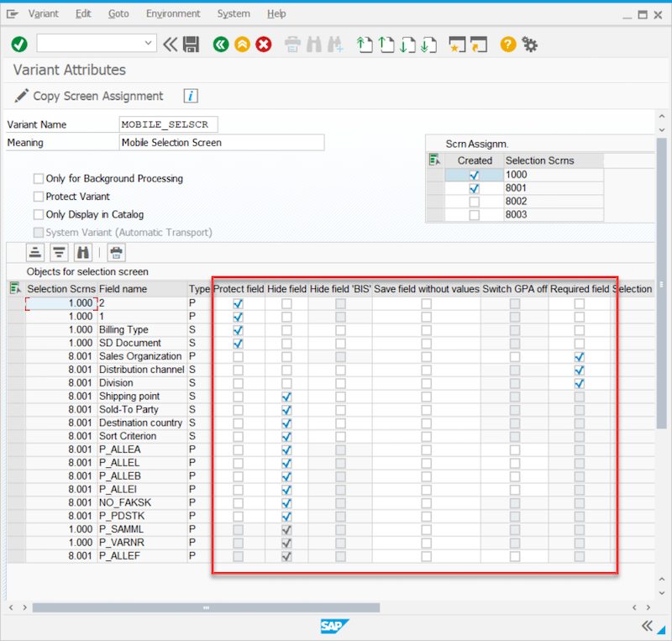Click bottom-right double chevron expand icon
The height and width of the screenshot is (641, 672).
coord(647,626)
